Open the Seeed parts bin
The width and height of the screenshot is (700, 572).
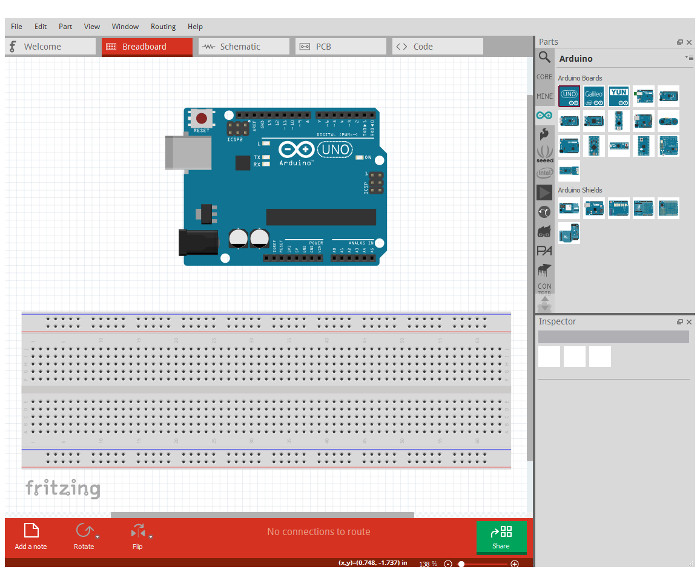tap(545, 154)
